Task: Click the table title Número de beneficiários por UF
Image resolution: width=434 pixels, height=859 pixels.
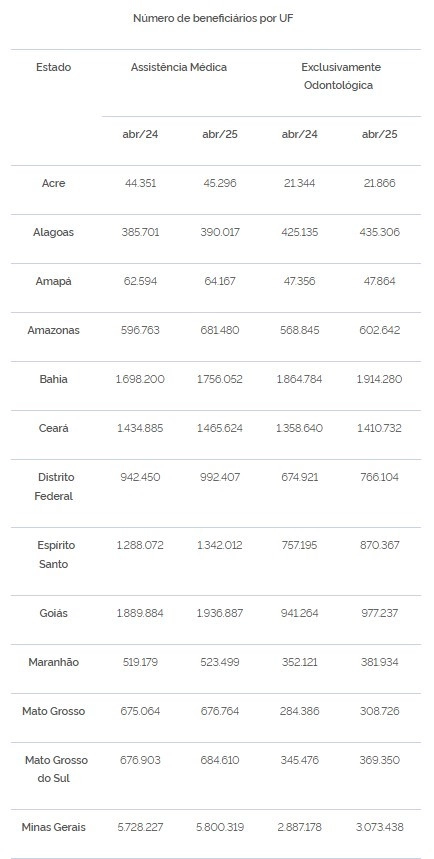Action: point(213,19)
